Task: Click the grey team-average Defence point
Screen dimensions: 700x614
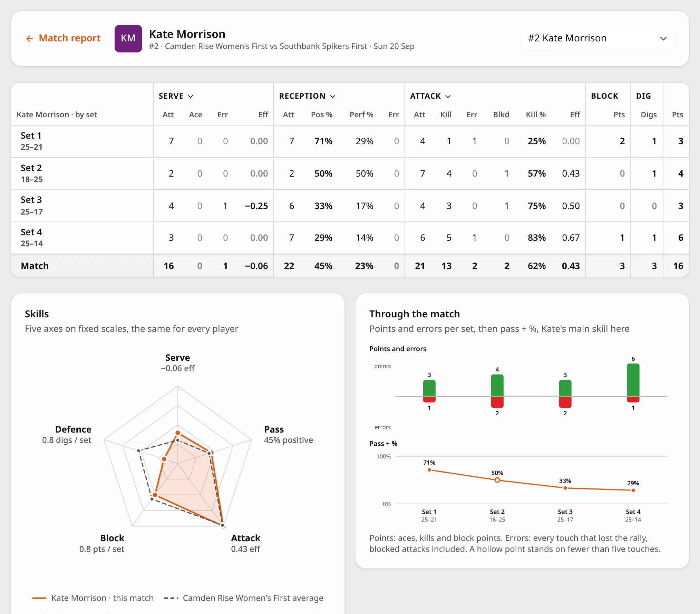Action: [x=139, y=451]
